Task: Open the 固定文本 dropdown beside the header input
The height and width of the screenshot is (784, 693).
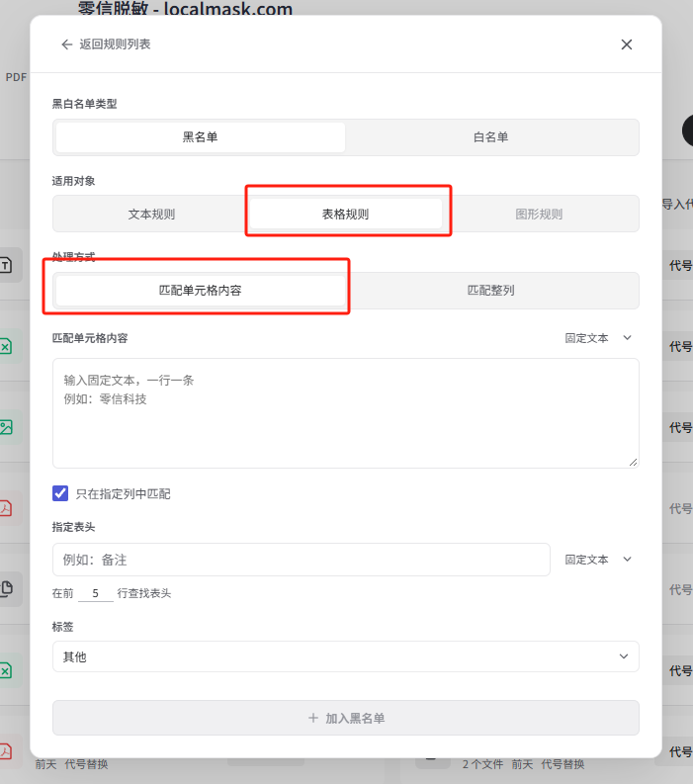Action: [x=598, y=560]
